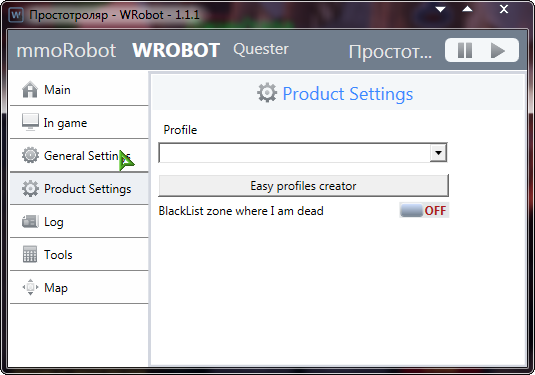The image size is (535, 375).
Task: Click the General Settings gear icon
Action: (x=30, y=155)
